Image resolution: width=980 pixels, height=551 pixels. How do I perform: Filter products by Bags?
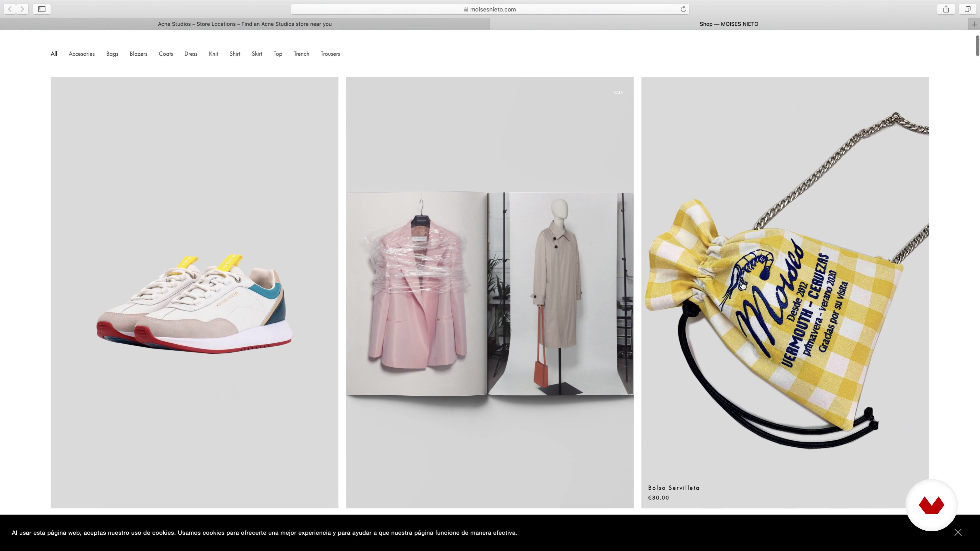pos(112,54)
